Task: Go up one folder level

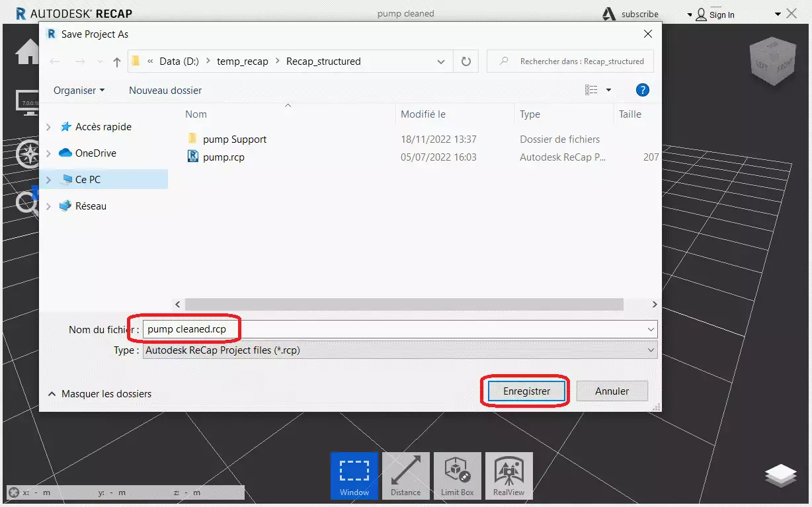Action: (117, 61)
